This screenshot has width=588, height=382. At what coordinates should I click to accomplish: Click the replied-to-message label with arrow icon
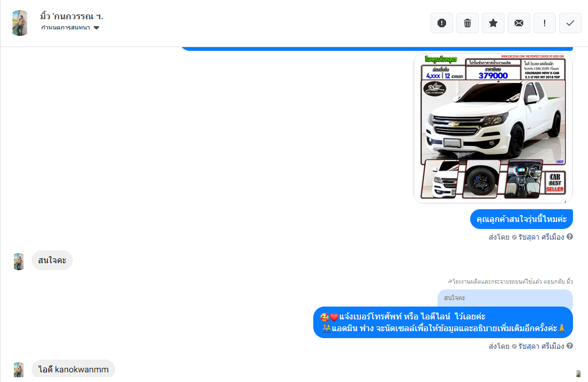point(510,281)
